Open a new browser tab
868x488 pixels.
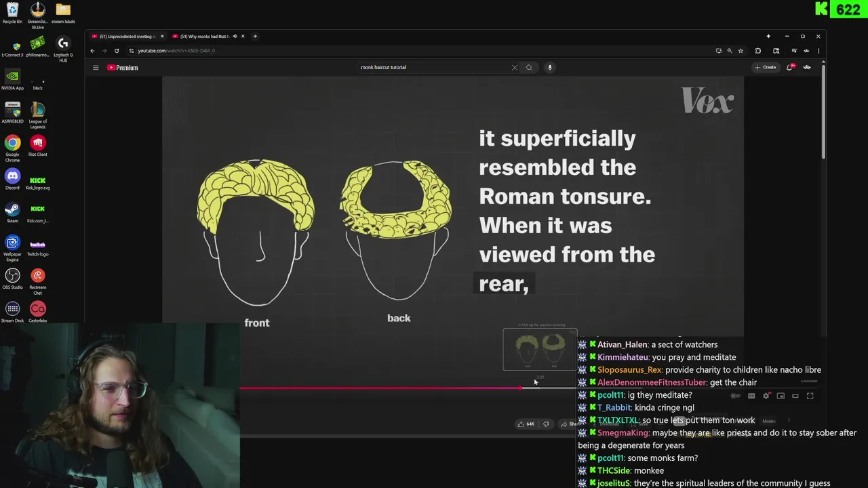(255, 37)
